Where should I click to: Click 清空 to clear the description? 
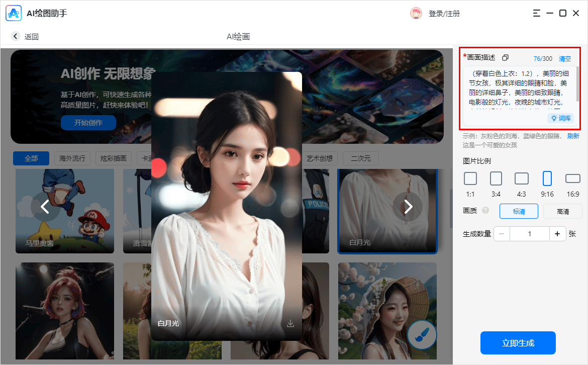coord(565,58)
